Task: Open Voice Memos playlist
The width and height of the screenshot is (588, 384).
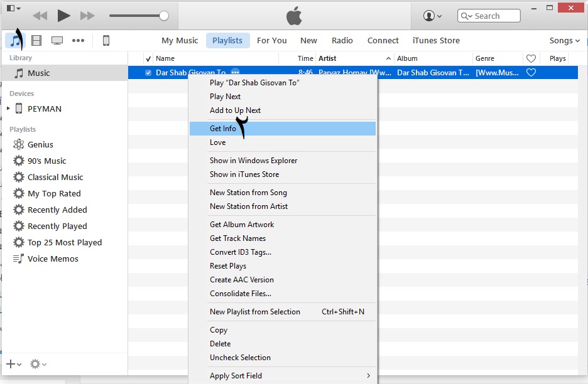Action: (x=53, y=259)
